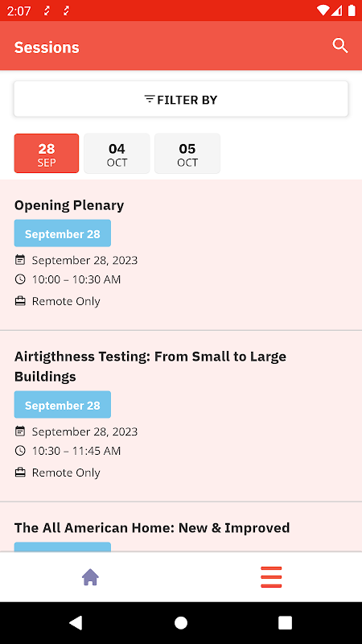Open the search magnifier icon

click(340, 46)
